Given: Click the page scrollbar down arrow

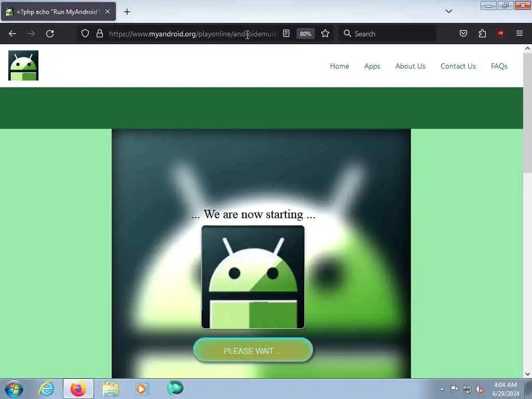Looking at the screenshot, I should [x=527, y=374].
